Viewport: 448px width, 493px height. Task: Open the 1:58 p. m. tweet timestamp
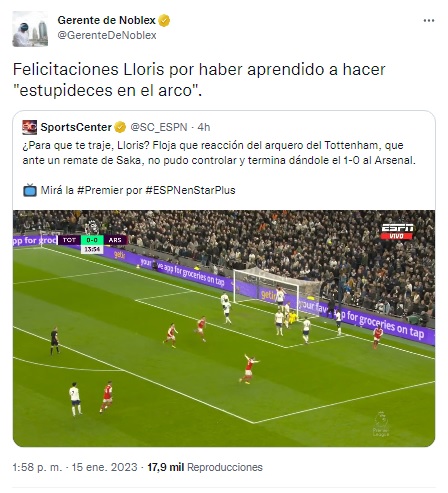[x=37, y=467]
